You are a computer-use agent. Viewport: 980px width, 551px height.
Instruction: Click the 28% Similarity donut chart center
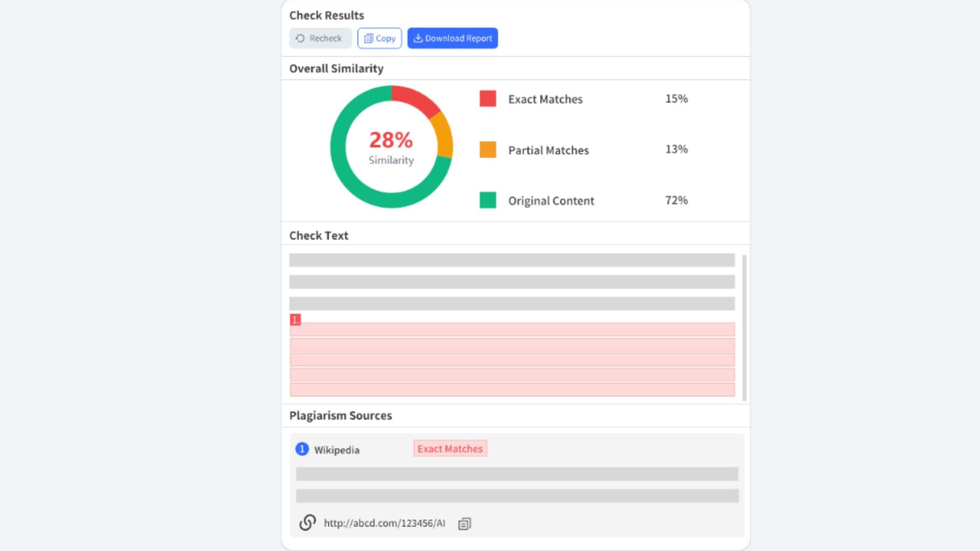(x=391, y=147)
